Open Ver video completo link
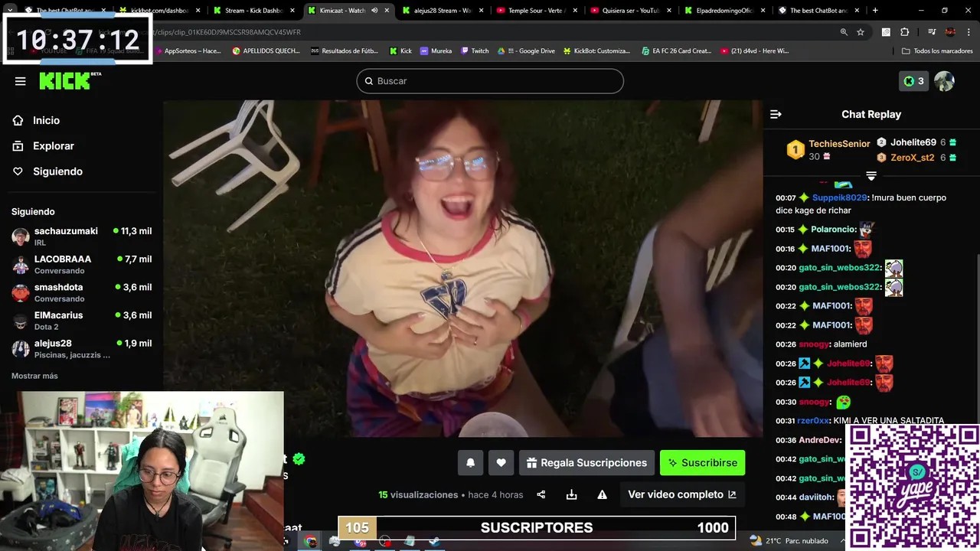The image size is (980, 551). [x=682, y=494]
